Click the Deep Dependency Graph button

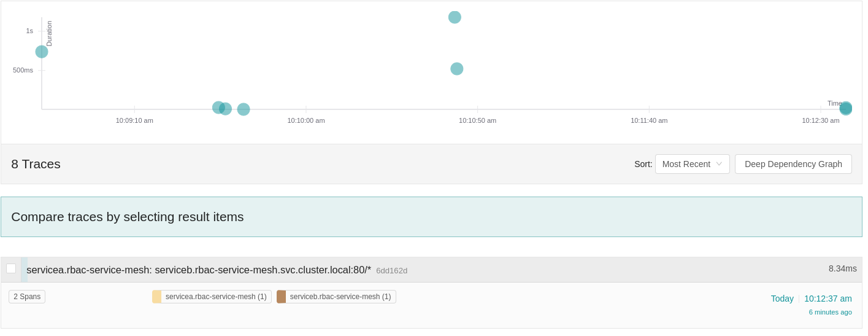coord(793,164)
